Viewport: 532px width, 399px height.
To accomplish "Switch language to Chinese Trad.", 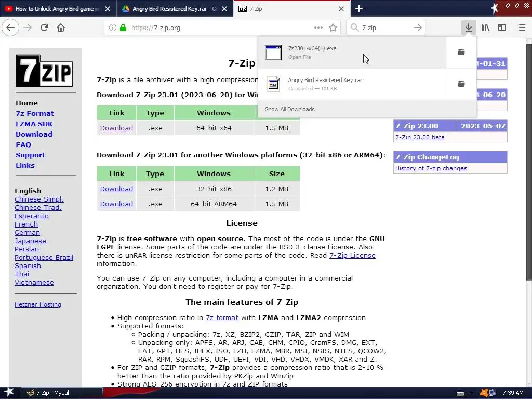I will click(x=38, y=208).
